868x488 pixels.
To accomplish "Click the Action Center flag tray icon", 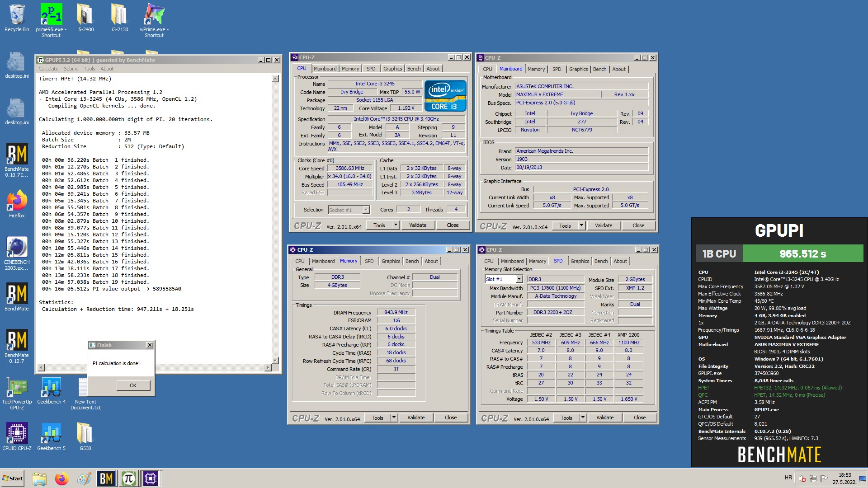I will (x=824, y=479).
